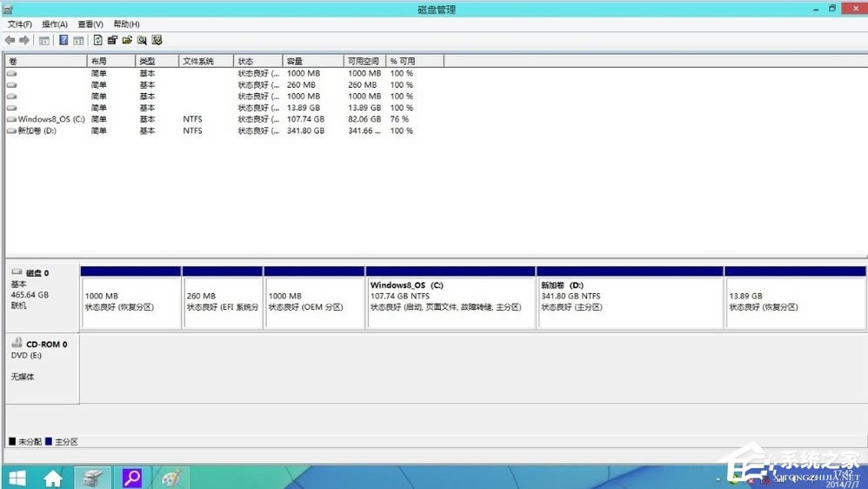
Task: Click the Properties icon in the toolbar
Action: point(112,40)
